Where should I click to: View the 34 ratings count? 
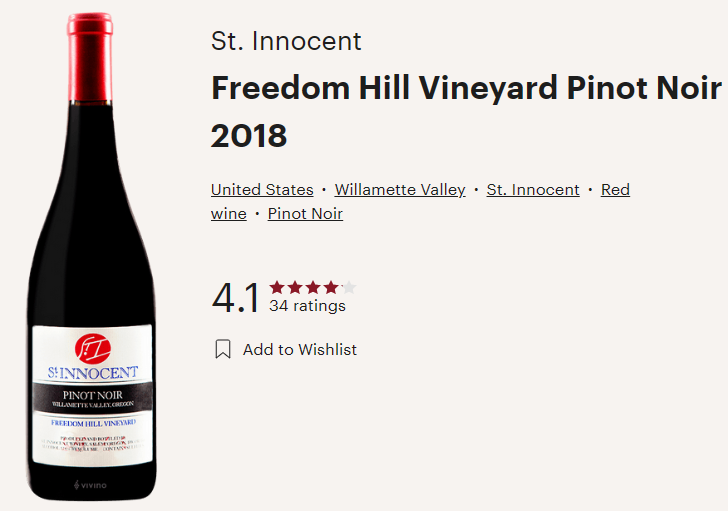coord(307,306)
